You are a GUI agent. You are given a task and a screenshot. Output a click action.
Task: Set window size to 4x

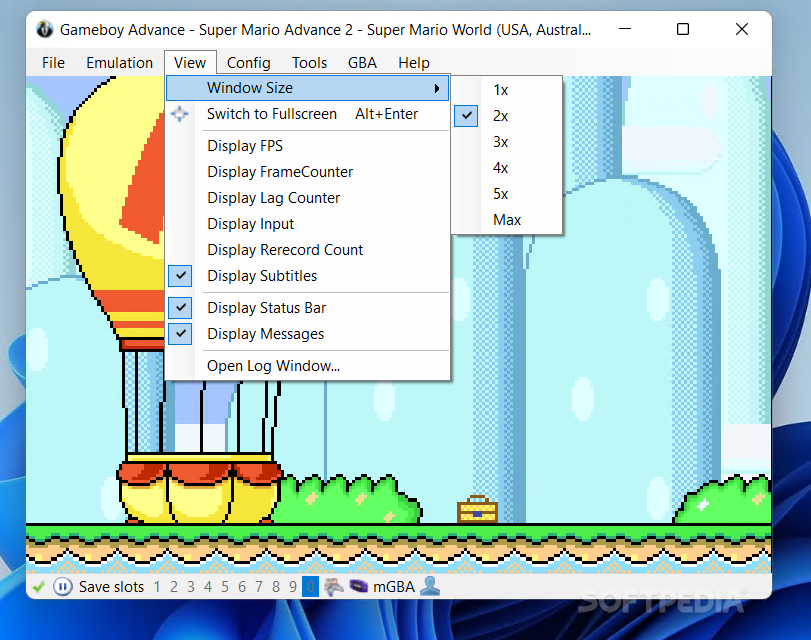coord(507,168)
